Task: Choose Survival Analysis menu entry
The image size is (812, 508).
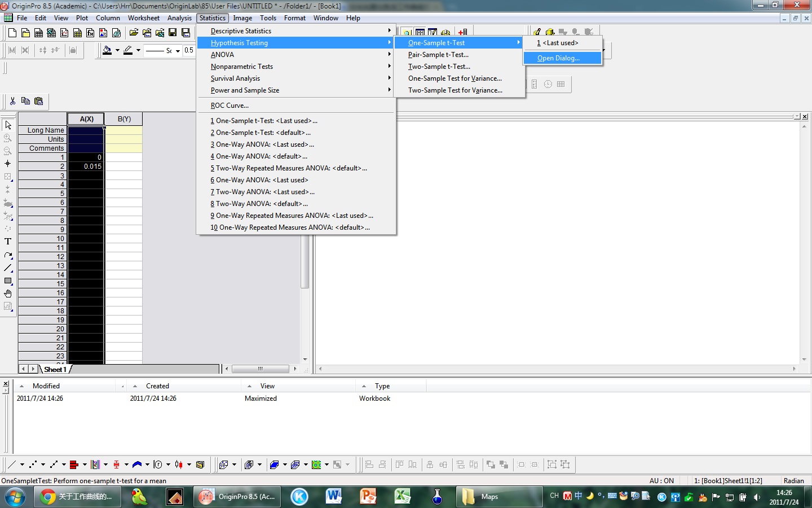Action: 296,78
